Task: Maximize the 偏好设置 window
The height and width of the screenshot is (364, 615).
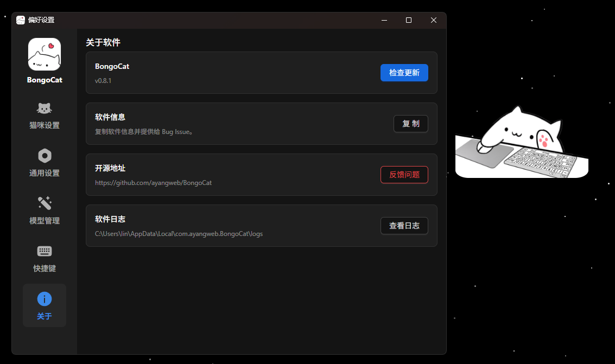Action: (x=409, y=20)
